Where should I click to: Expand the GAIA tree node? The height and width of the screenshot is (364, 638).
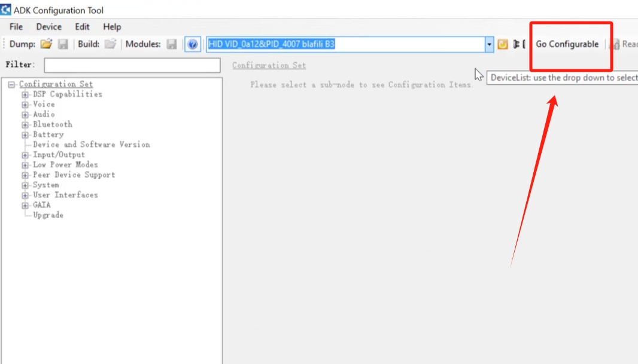25,206
